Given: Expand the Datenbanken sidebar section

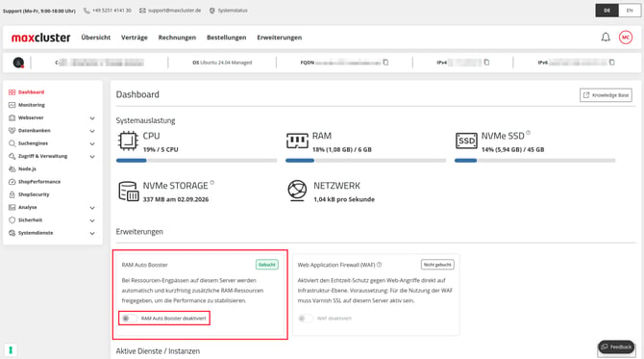Looking at the screenshot, I should 92,131.
